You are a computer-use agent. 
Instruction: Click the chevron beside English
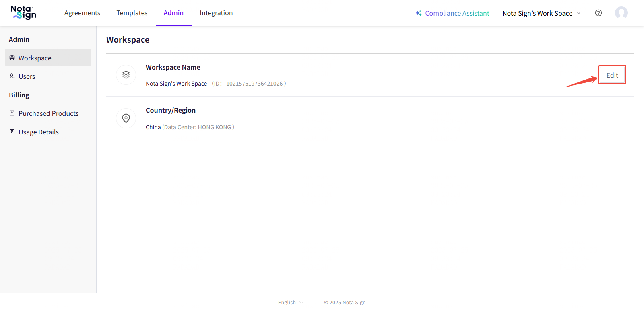[301, 303]
